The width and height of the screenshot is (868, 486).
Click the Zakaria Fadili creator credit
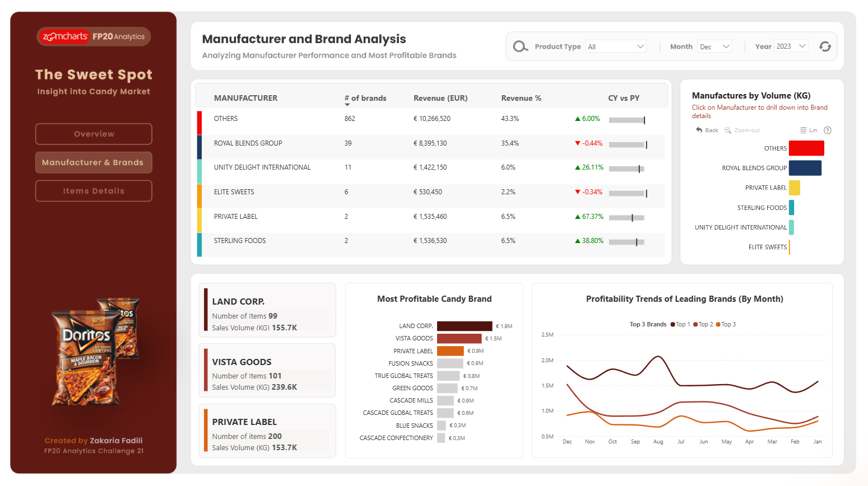[117, 441]
